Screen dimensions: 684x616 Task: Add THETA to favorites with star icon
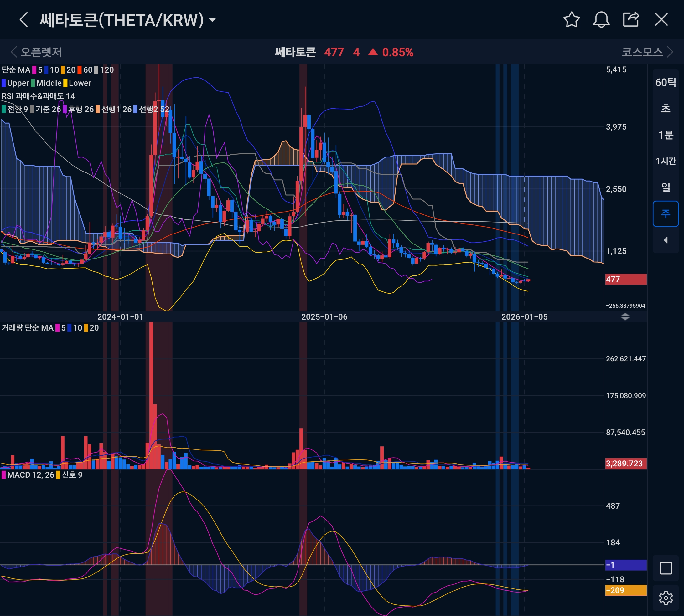[571, 20]
